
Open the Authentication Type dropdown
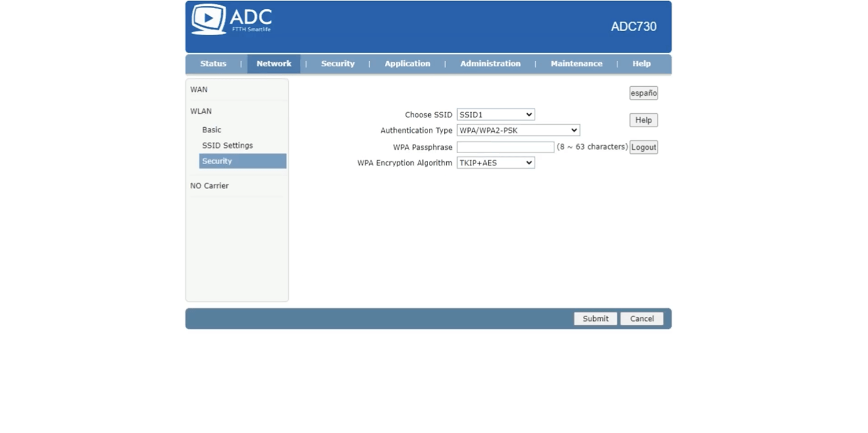click(x=518, y=131)
